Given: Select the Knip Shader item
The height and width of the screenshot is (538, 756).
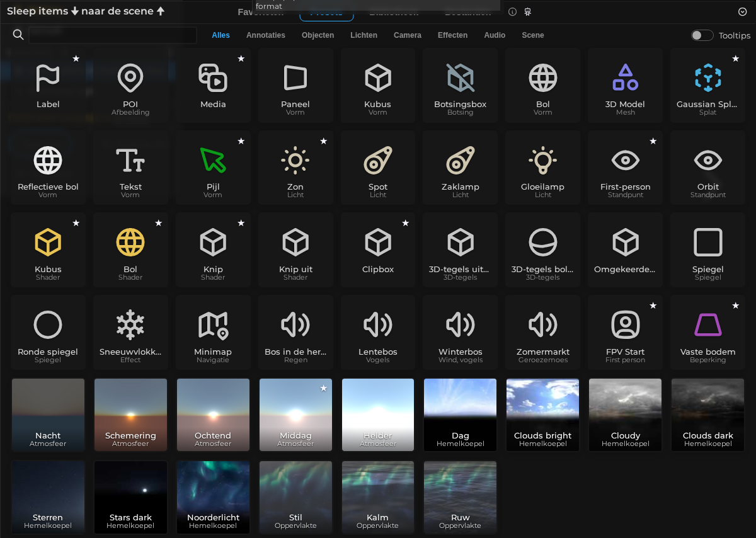Looking at the screenshot, I should coord(213,249).
